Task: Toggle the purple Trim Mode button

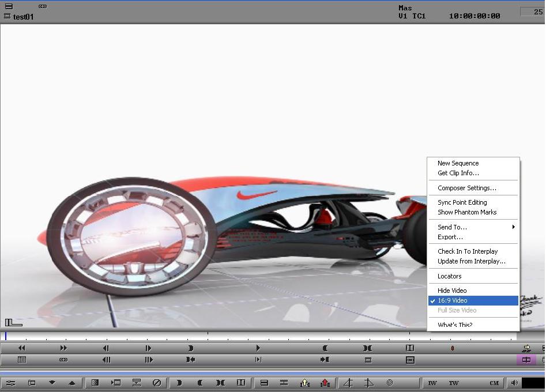Action: pos(526,359)
